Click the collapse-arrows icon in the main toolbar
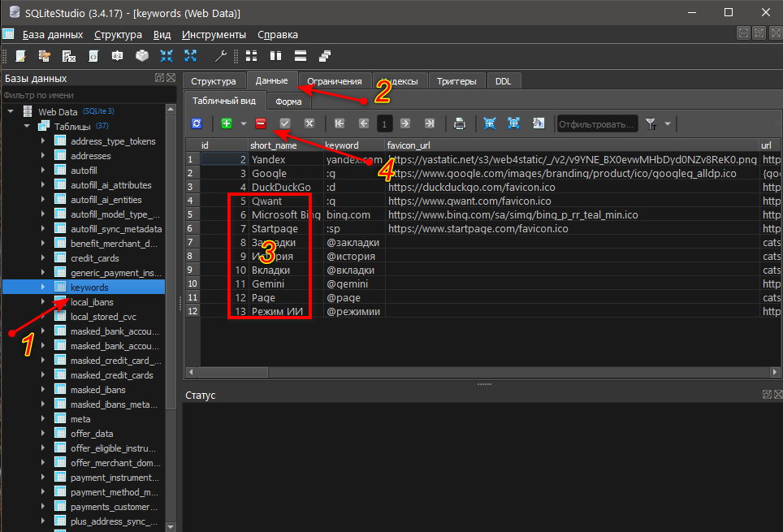This screenshot has width=783, height=532. [x=167, y=56]
